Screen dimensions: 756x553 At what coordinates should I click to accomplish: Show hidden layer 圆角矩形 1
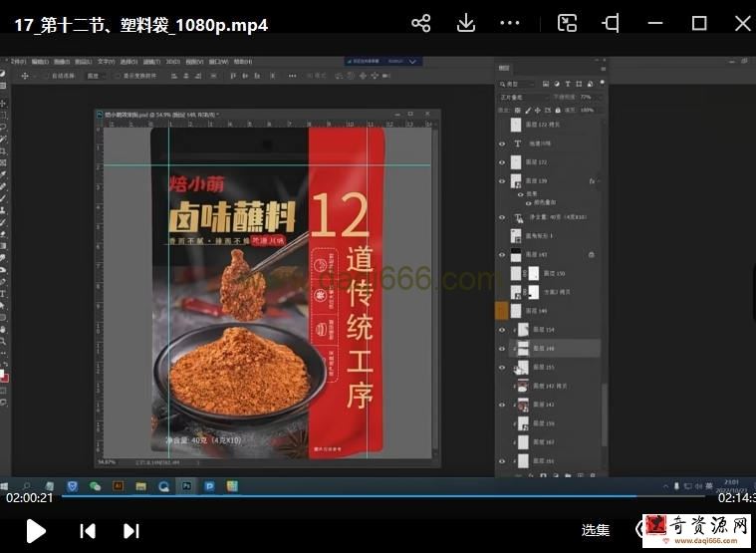pyautogui.click(x=502, y=236)
